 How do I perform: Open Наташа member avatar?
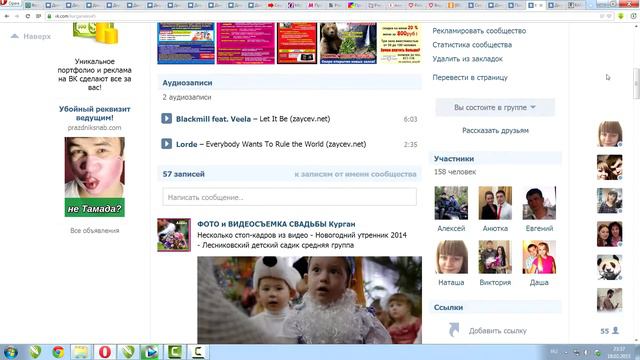(x=451, y=257)
